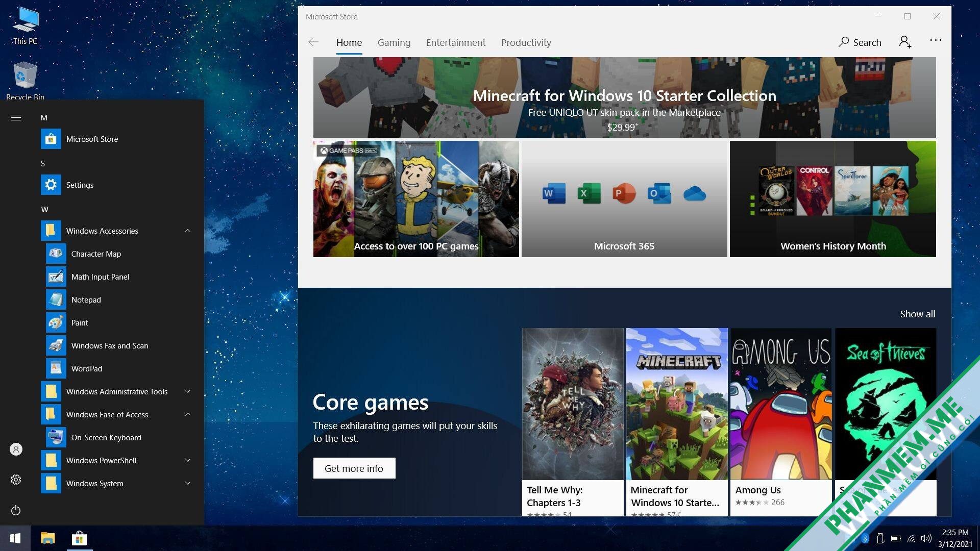
Task: Open the Minecraft Starter Collection banner
Action: pos(624,97)
